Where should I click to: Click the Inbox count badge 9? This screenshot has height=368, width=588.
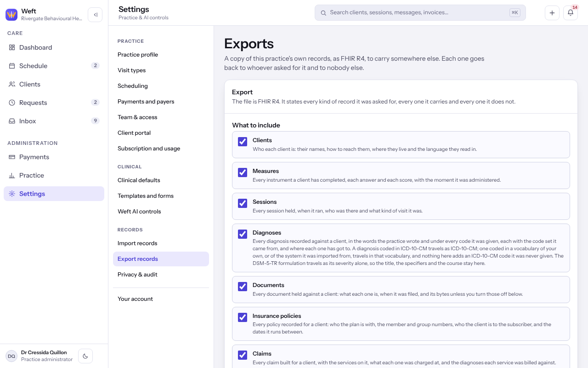click(x=95, y=121)
